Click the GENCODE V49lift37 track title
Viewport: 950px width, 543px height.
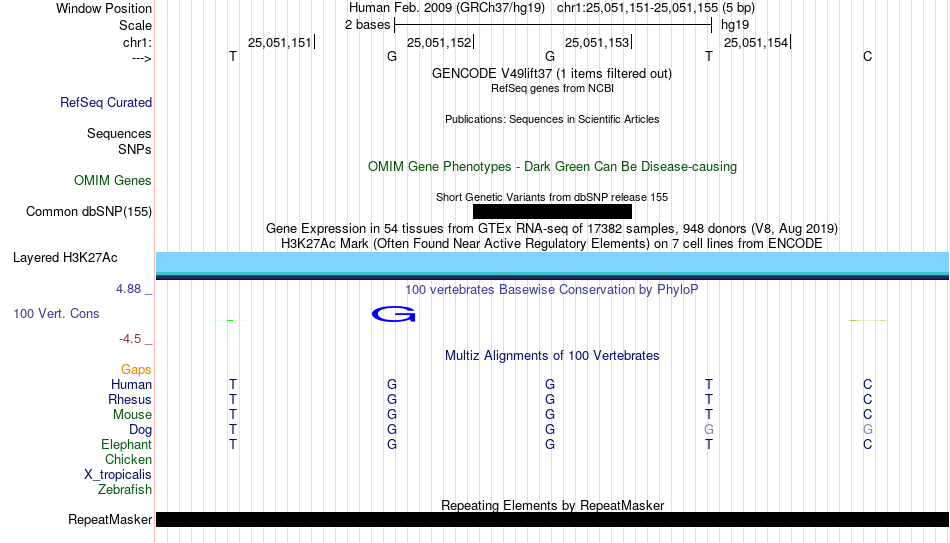pos(552,73)
